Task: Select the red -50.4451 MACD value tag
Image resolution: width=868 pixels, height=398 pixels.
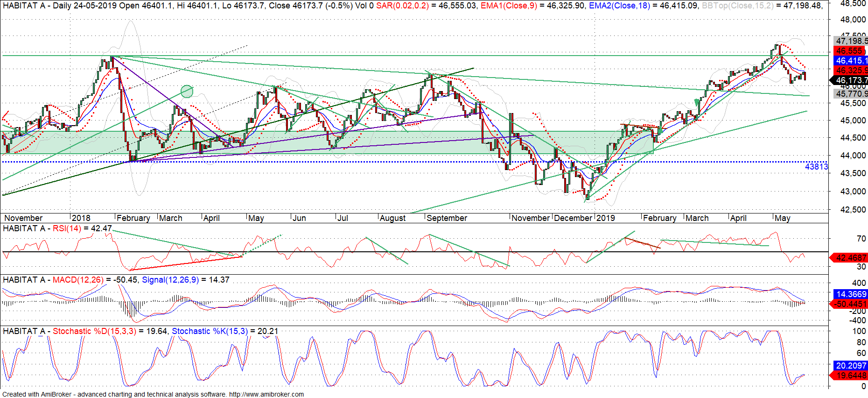Action: click(x=848, y=304)
